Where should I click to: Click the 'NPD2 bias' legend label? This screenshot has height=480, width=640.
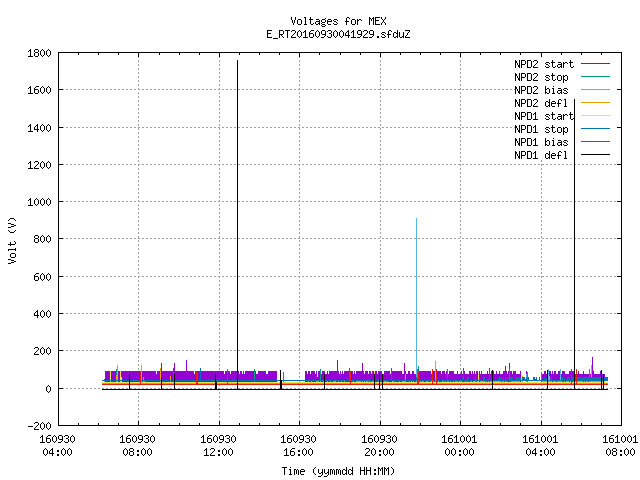pos(541,90)
